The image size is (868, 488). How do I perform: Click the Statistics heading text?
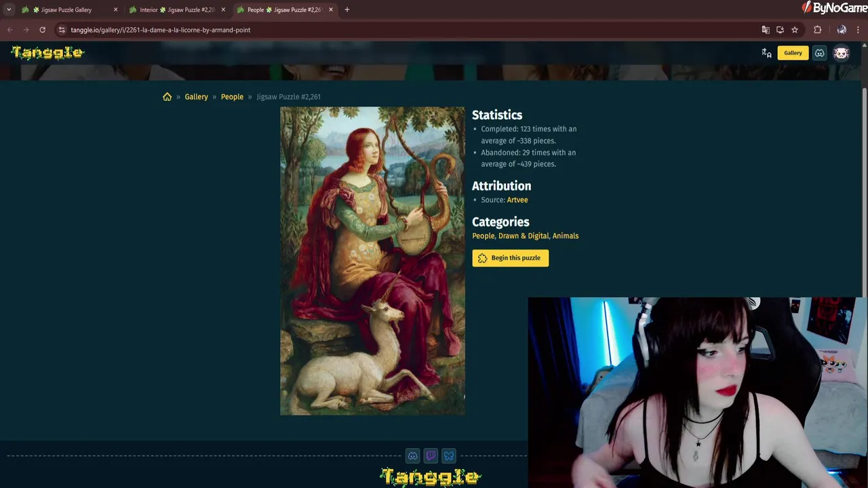click(497, 115)
